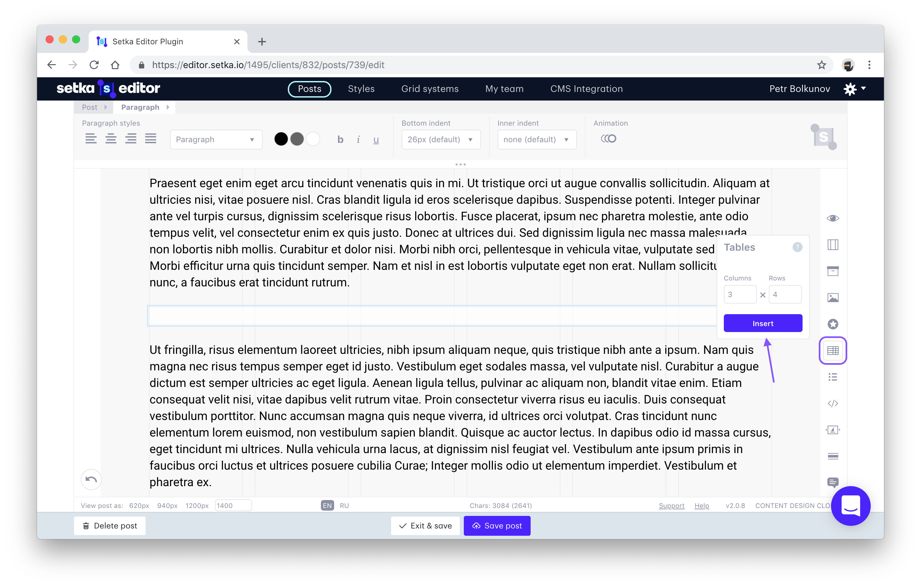The height and width of the screenshot is (588, 921).
Task: Click the table Columns input field
Action: tap(740, 294)
